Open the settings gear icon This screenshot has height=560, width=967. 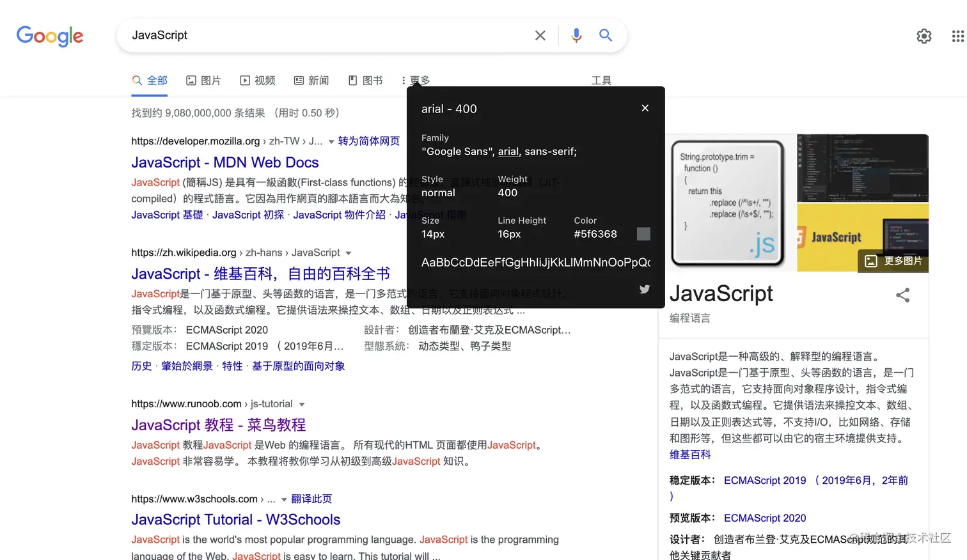pos(924,36)
